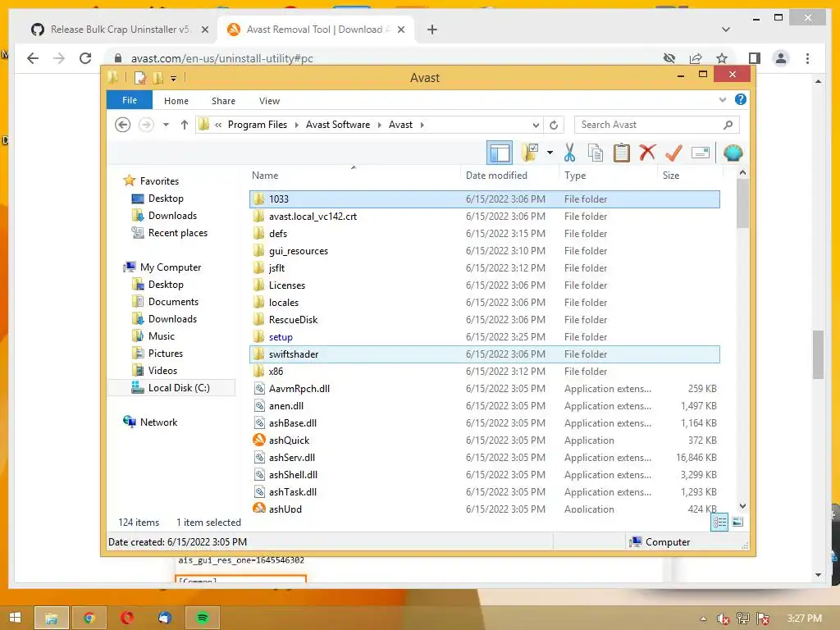Open the View ribbon tab
Image resolution: width=840 pixels, height=630 pixels.
(x=269, y=101)
